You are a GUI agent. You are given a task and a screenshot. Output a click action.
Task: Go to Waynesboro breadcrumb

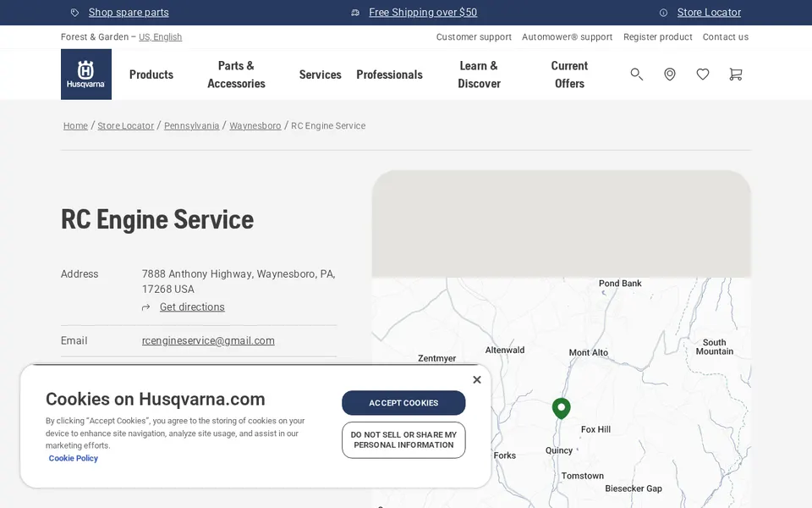click(255, 126)
